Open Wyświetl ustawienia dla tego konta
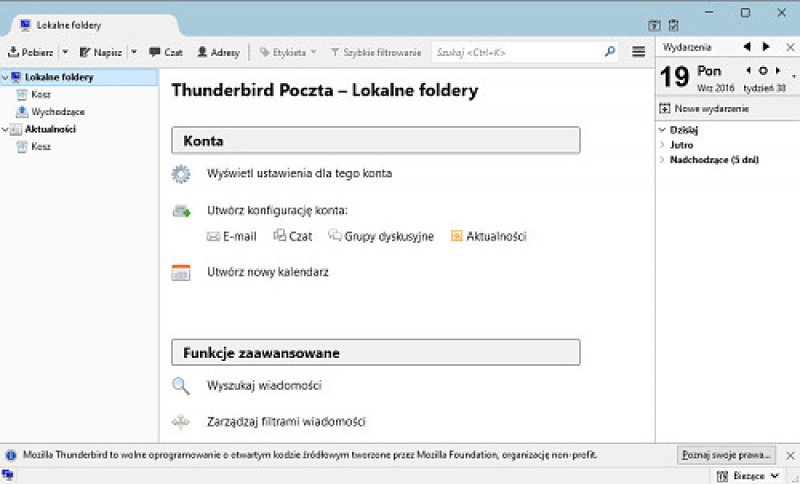Screen dimensions: 800x484 click(x=299, y=173)
